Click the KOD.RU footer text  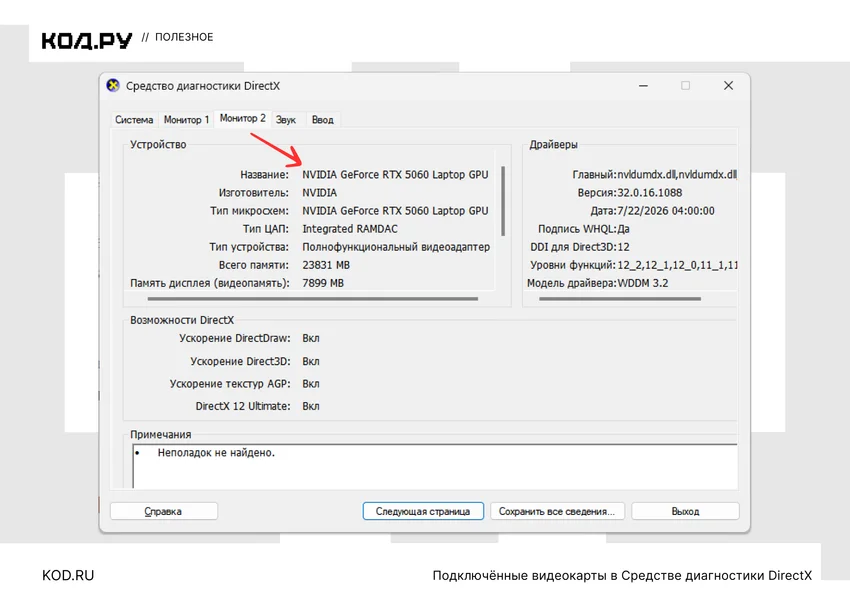tap(68, 576)
